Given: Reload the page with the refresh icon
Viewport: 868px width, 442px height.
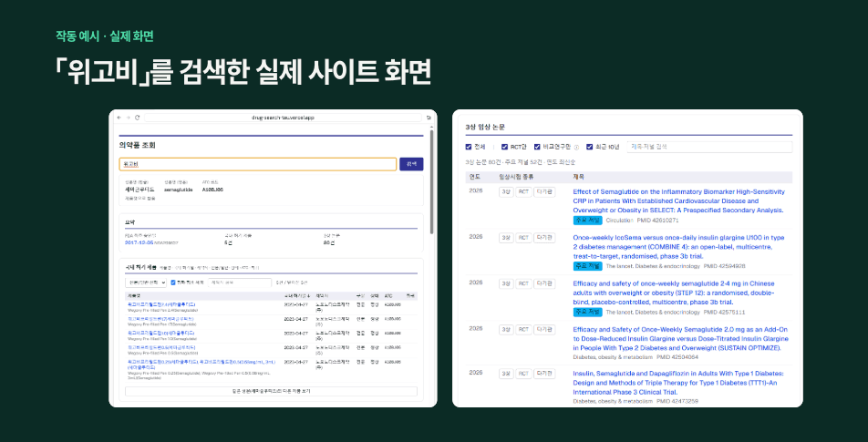Looking at the screenshot, I should pyautogui.click(x=138, y=118).
